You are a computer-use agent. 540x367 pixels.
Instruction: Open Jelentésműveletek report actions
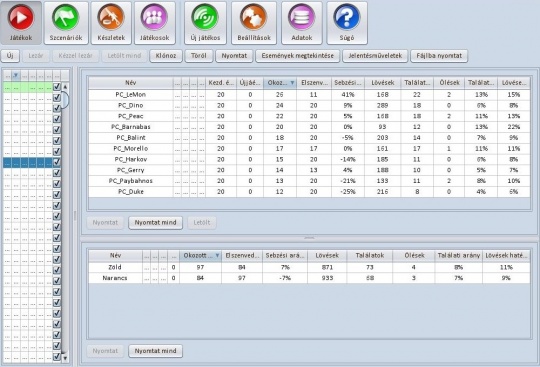(x=375, y=56)
